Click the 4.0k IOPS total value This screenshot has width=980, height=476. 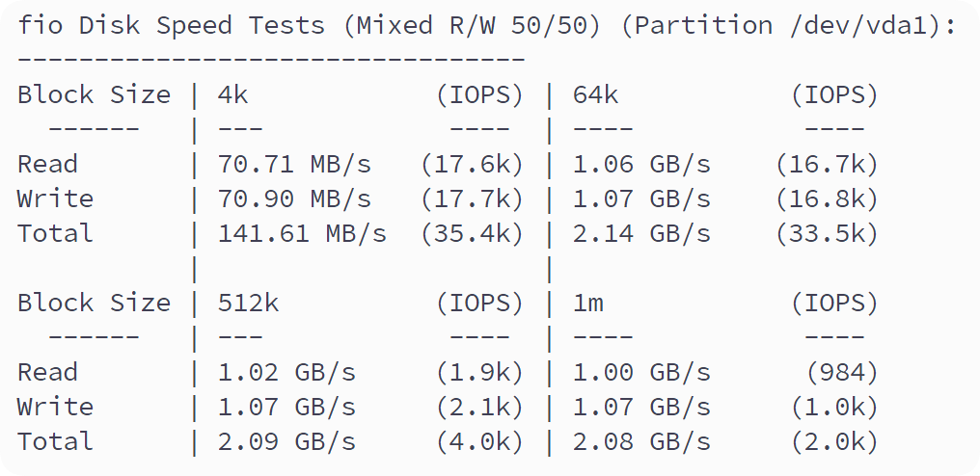[x=479, y=441]
